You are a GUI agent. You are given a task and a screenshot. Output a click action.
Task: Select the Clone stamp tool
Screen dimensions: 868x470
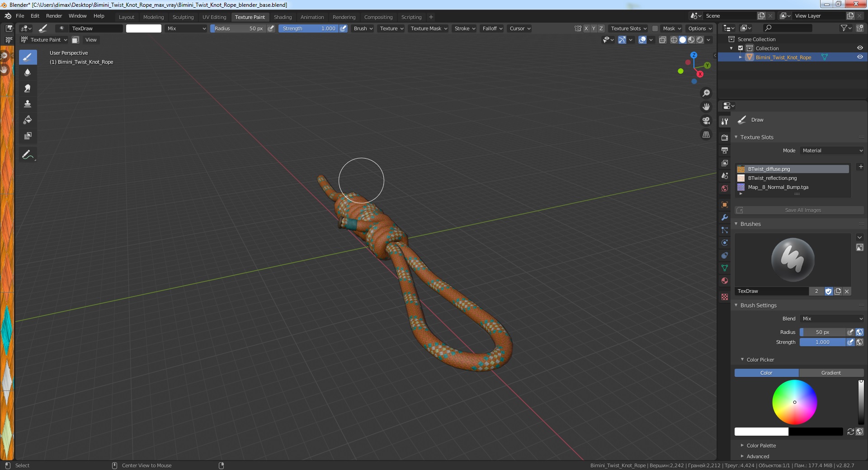point(28,104)
